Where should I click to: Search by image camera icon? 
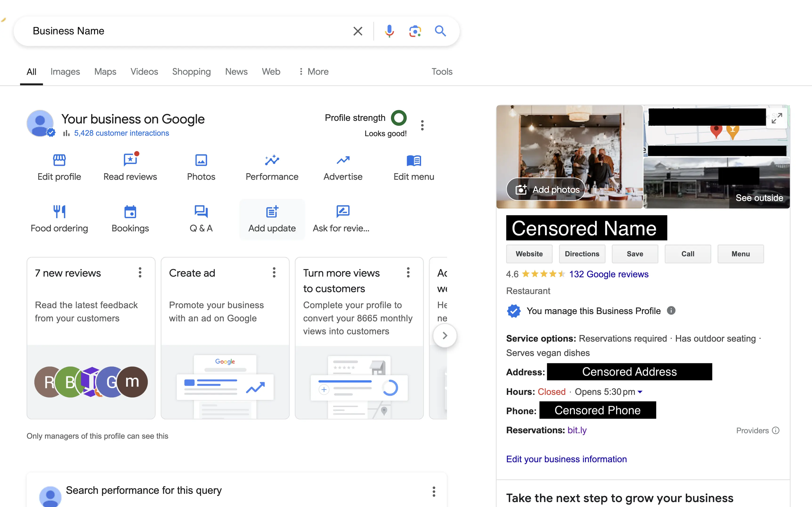click(x=415, y=31)
